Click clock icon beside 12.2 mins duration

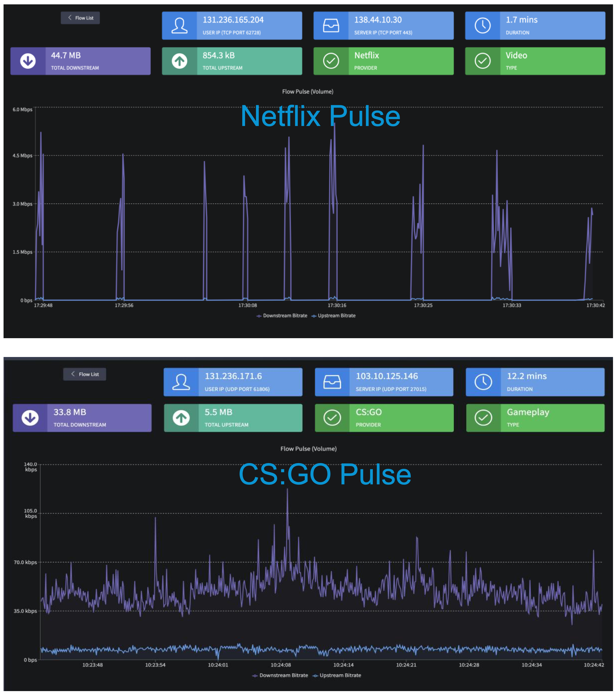[483, 382]
